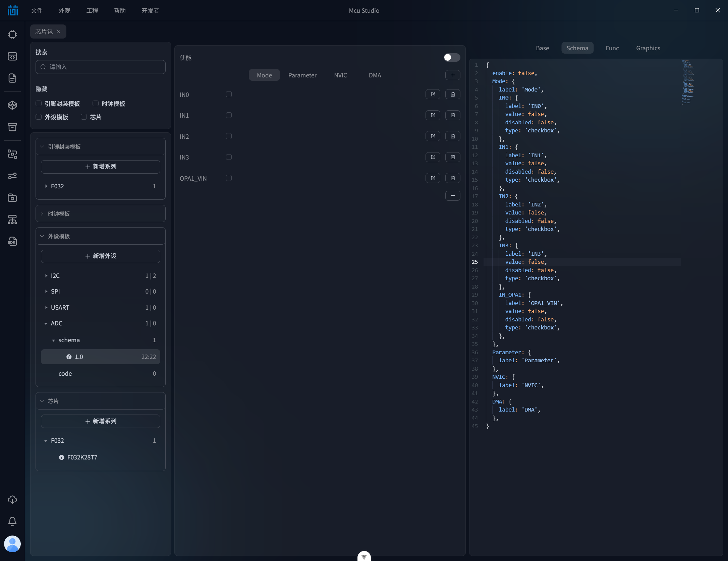Click the 请输入 search field
This screenshot has height=561, width=728.
pos(100,67)
